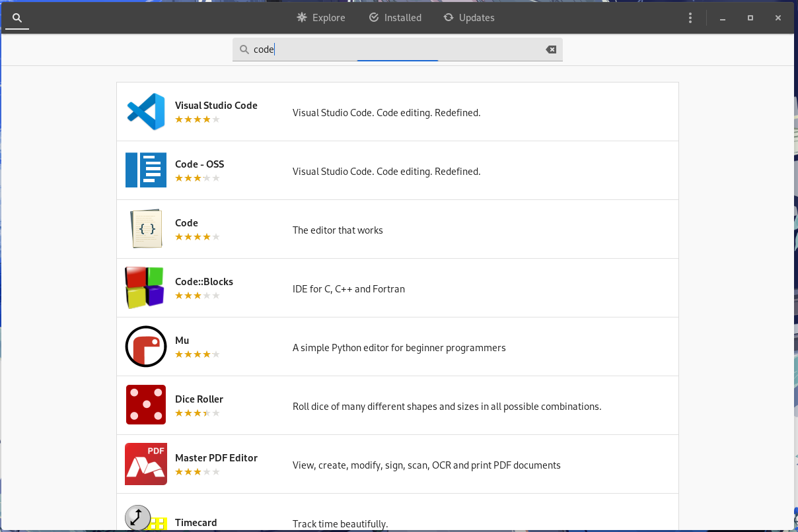Click the magnifier icon inside search field

[244, 50]
